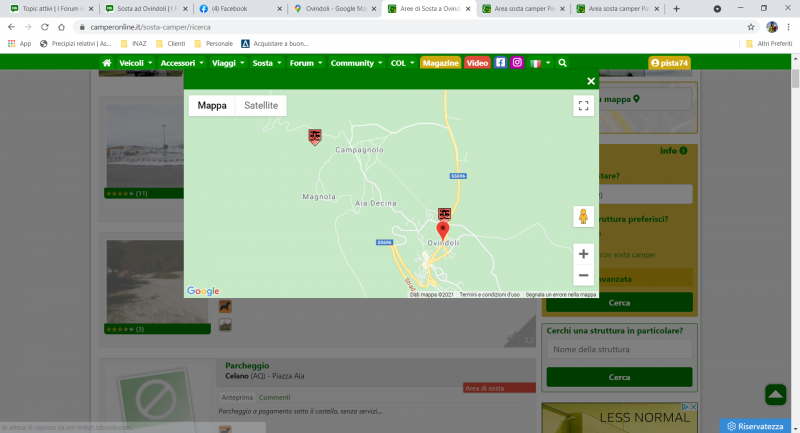Image resolution: width=800 pixels, height=433 pixels.
Task: Switch map to Satellite view
Action: (x=261, y=105)
